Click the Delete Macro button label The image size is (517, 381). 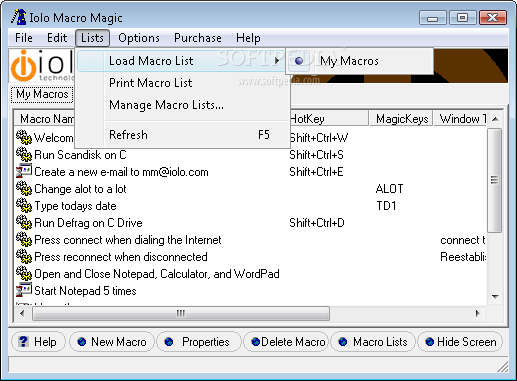pos(293,342)
